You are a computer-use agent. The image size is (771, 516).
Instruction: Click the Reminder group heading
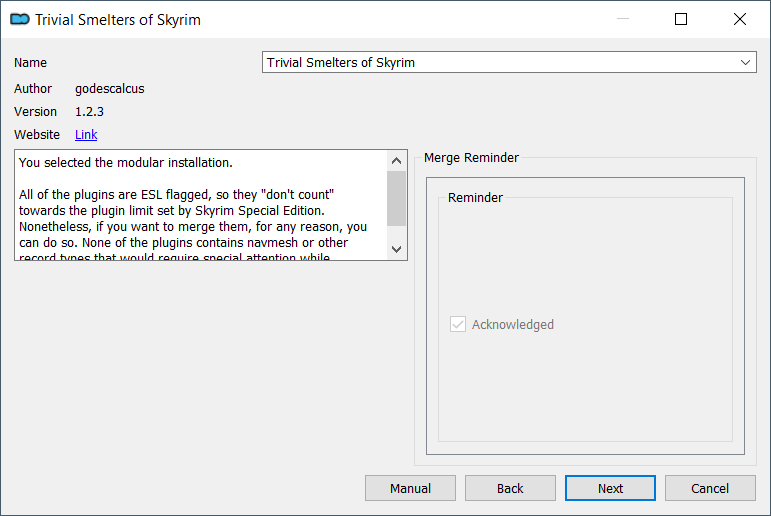coord(475,198)
